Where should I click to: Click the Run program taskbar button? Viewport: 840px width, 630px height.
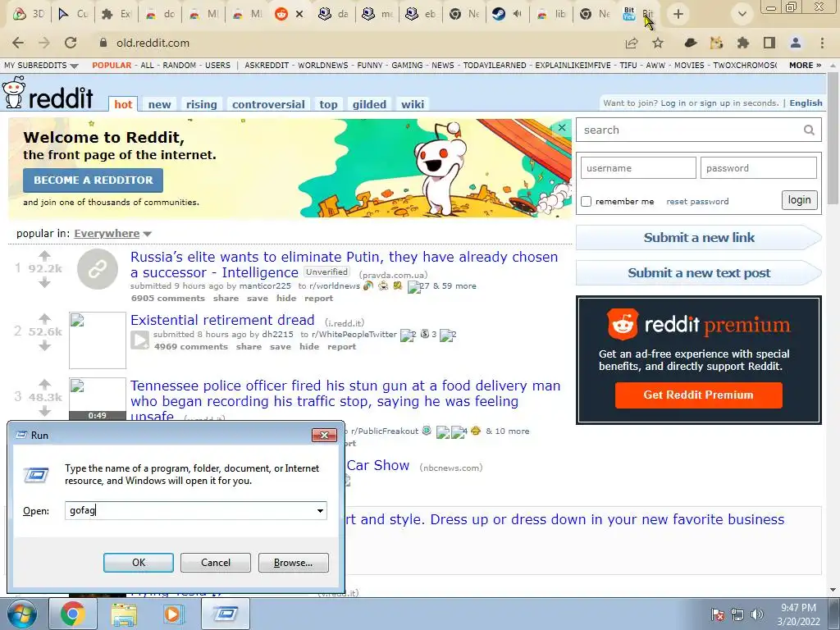pyautogui.click(x=226, y=614)
